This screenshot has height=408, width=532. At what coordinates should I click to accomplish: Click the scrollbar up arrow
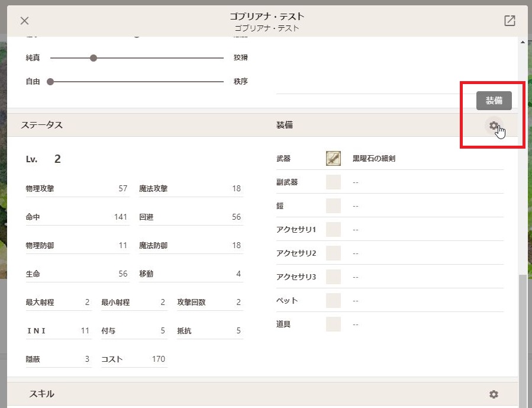click(523, 42)
